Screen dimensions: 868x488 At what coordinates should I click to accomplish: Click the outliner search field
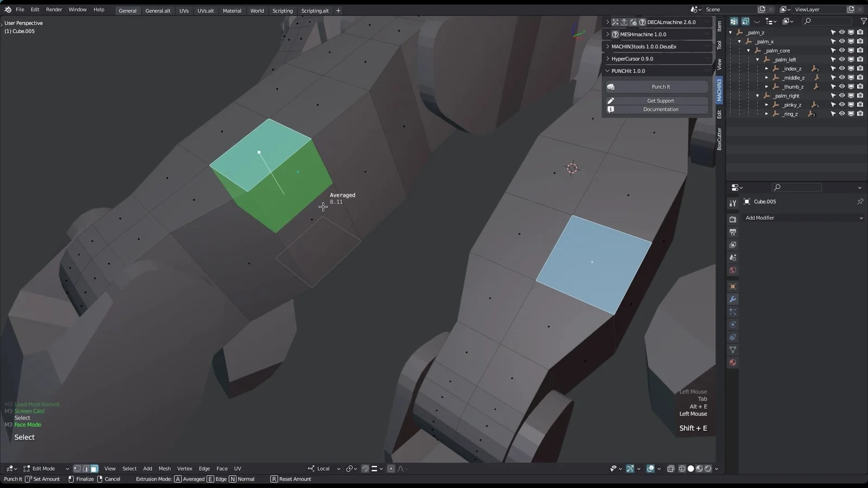(x=827, y=21)
